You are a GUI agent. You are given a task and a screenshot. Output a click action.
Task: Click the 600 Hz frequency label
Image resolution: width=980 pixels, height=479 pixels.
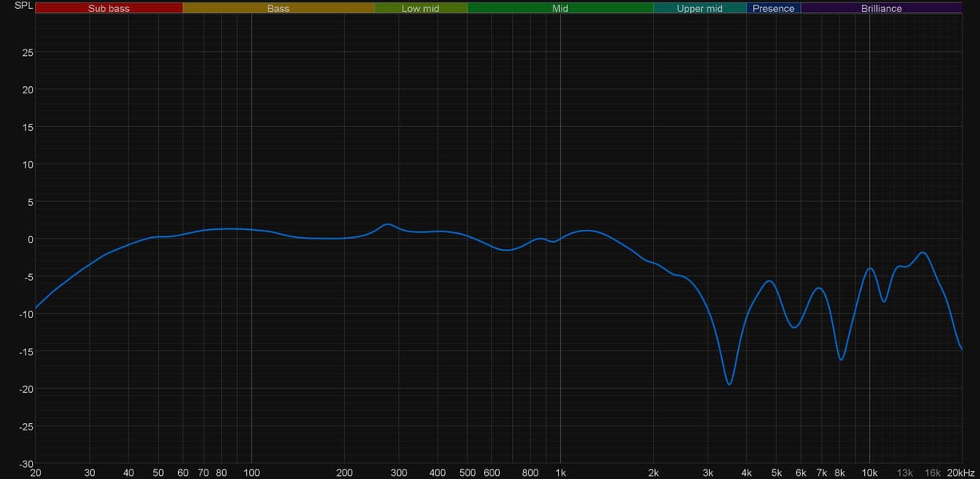click(x=492, y=473)
